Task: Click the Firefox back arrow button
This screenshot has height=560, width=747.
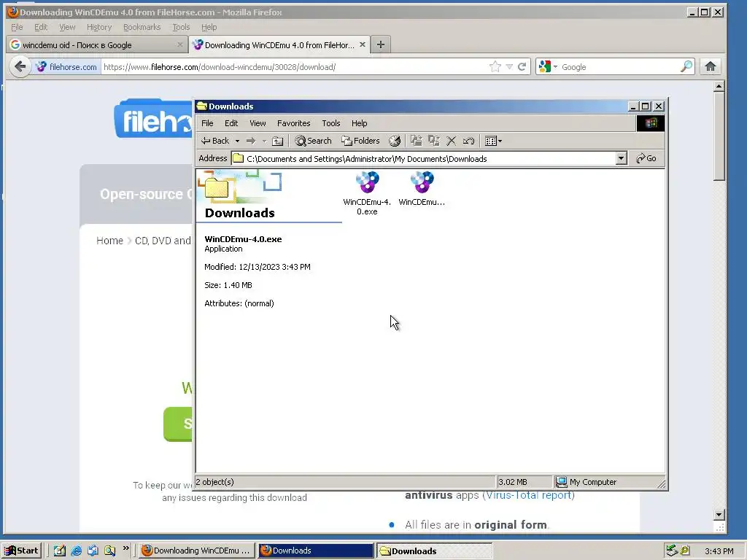Action: tap(20, 66)
